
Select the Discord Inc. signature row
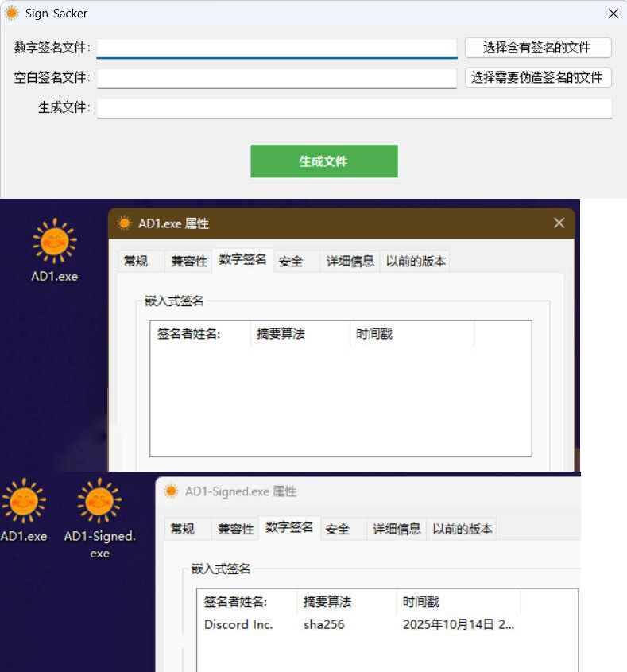pos(238,624)
